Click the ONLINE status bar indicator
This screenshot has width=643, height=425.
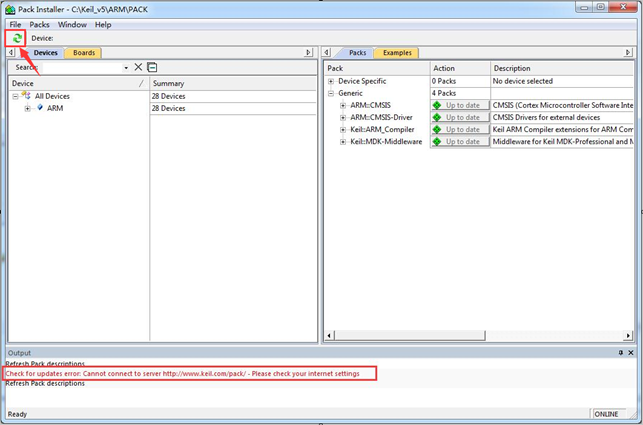606,414
